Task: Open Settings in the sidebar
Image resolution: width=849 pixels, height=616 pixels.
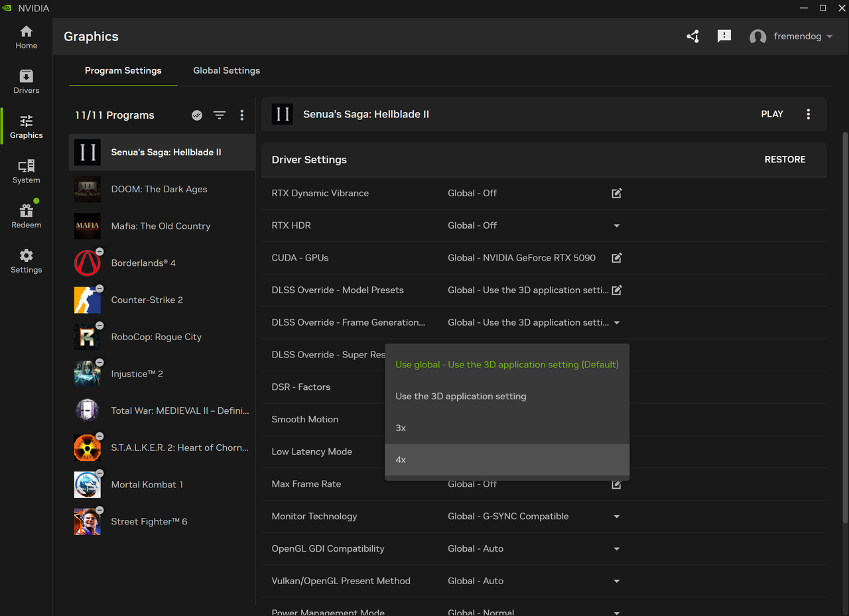Action: pyautogui.click(x=26, y=261)
